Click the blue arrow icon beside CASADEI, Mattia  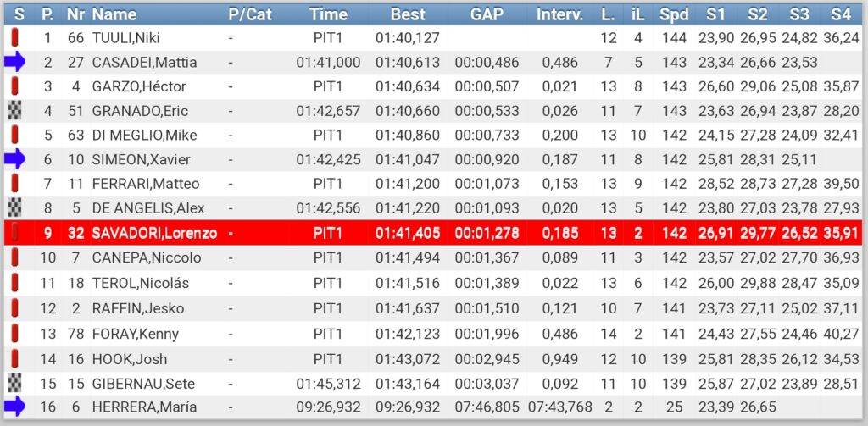click(x=15, y=62)
